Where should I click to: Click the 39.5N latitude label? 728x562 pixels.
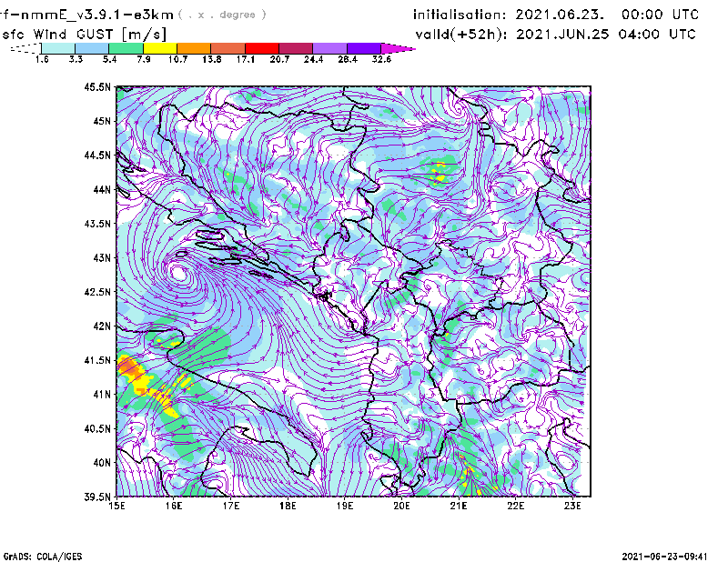tap(97, 497)
